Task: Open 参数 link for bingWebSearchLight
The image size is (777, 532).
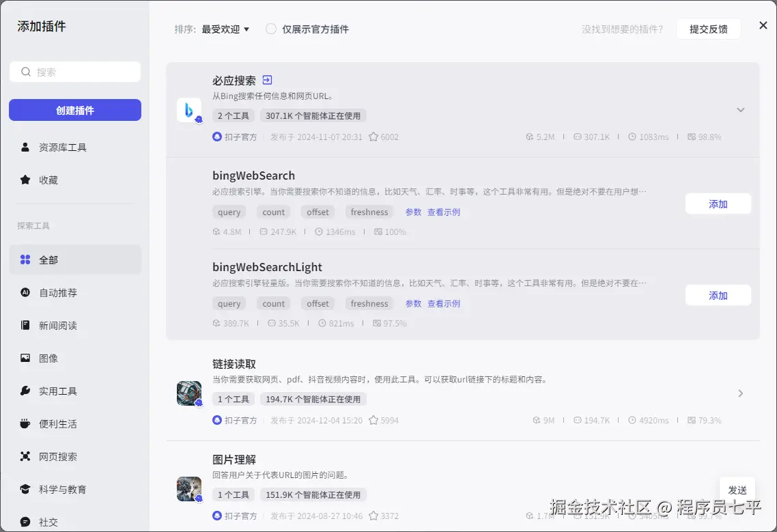Action: (x=413, y=303)
